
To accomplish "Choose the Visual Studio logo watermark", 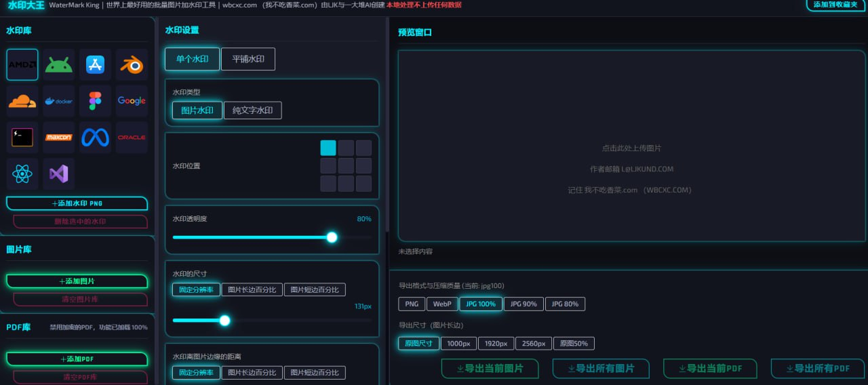I will coord(59,174).
